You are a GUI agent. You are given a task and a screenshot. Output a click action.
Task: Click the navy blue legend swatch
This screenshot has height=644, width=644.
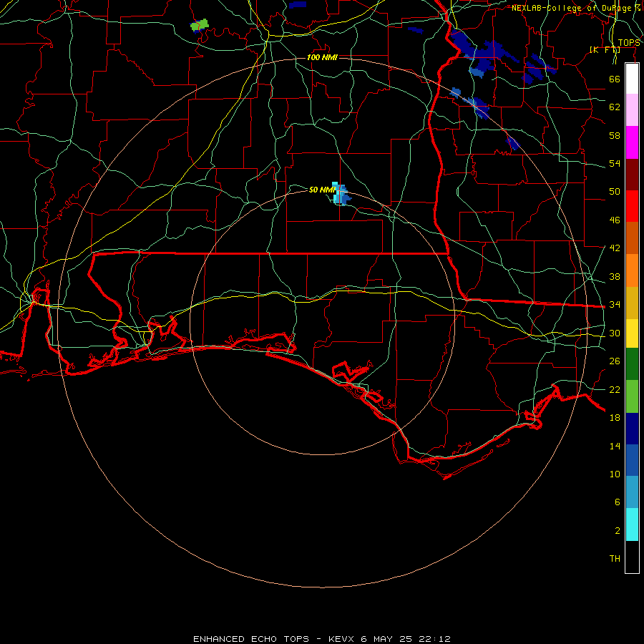[632, 429]
